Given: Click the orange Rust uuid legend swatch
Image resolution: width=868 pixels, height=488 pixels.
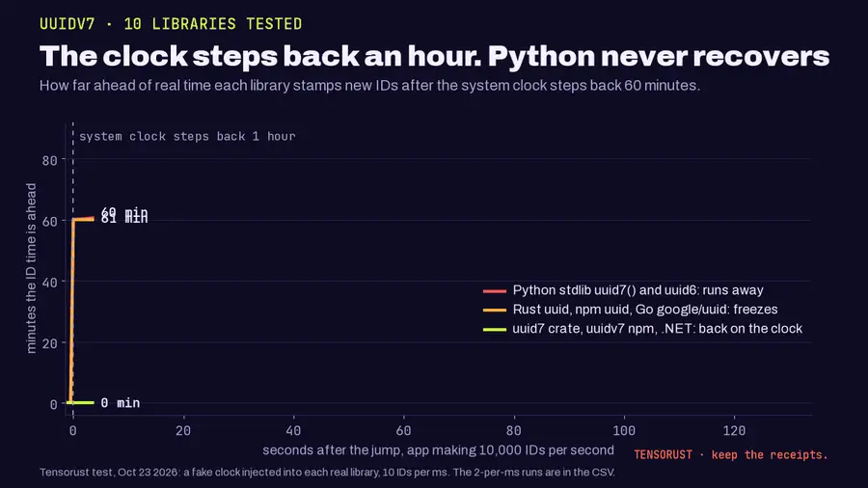Looking at the screenshot, I should click(x=495, y=310).
